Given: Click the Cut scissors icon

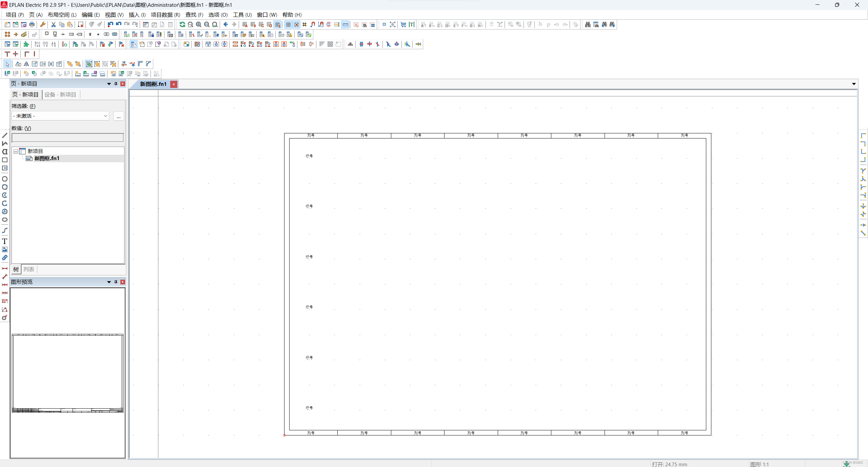Looking at the screenshot, I should [53, 24].
